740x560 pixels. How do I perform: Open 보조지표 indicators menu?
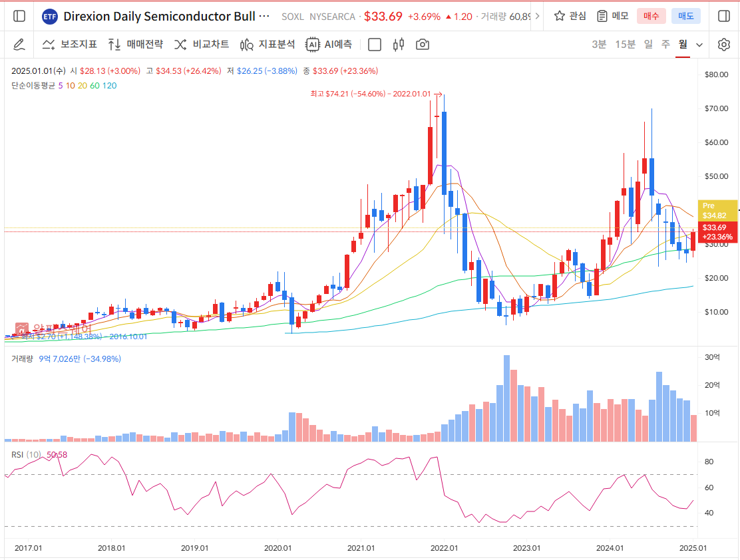(x=70, y=45)
